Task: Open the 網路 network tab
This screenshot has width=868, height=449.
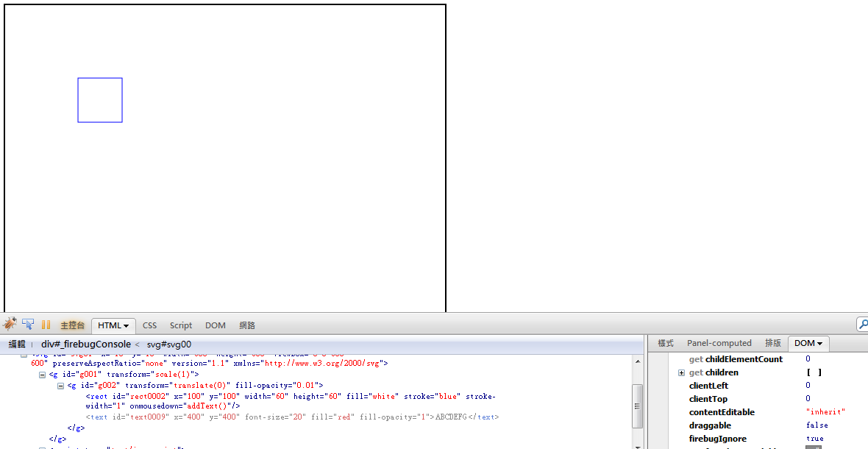Action: click(247, 325)
